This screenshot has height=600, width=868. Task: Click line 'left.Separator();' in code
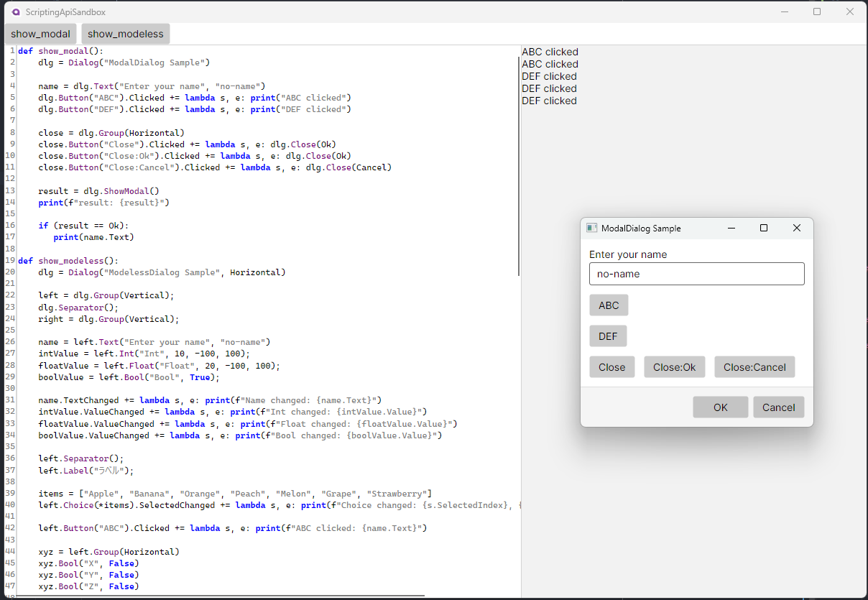[x=81, y=459]
